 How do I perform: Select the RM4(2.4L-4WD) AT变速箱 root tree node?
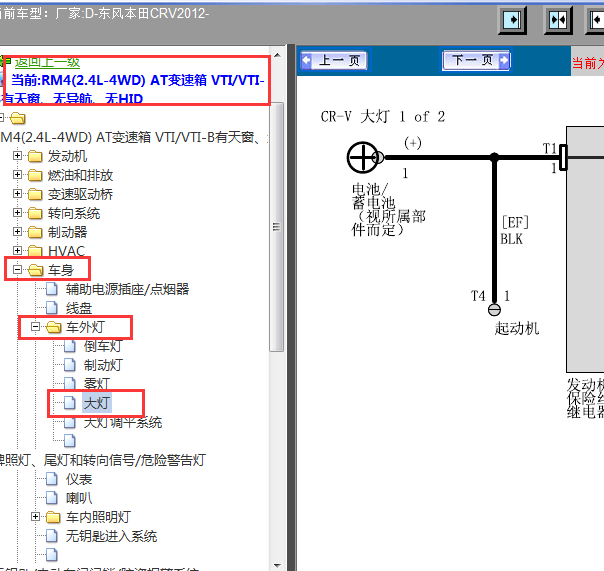[x=132, y=137]
